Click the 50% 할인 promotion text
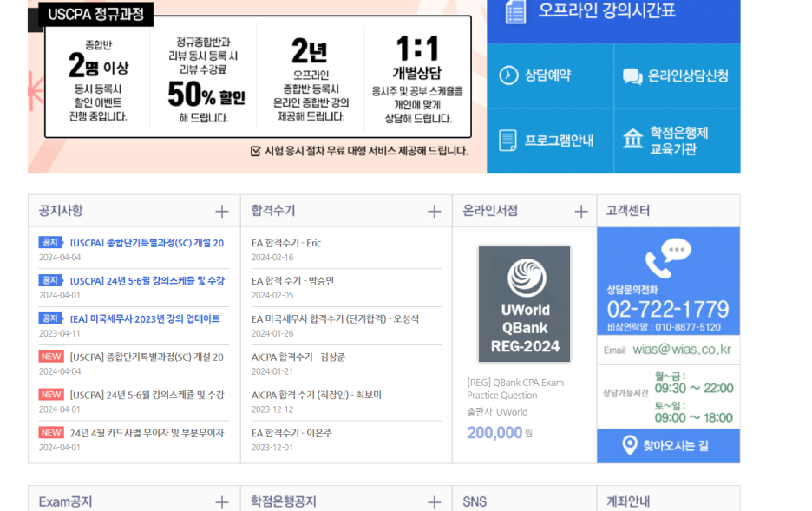This screenshot has height=511, width=812. pos(206,95)
